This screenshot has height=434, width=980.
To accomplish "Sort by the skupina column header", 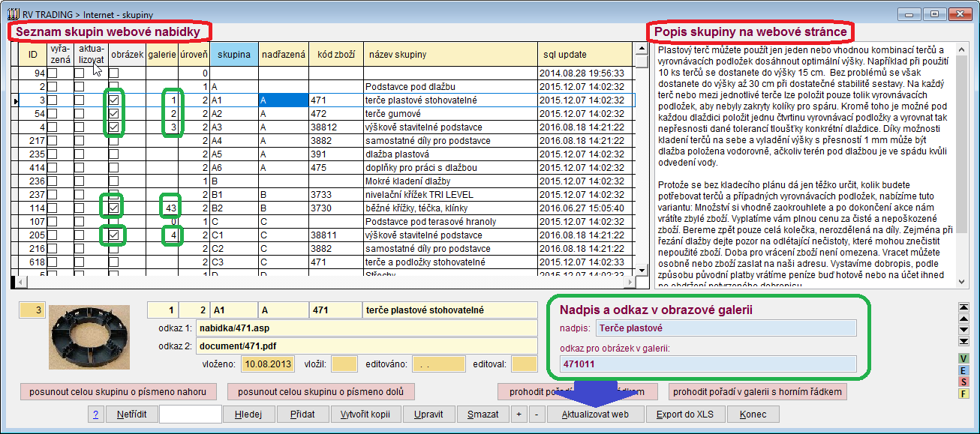I will click(x=234, y=54).
